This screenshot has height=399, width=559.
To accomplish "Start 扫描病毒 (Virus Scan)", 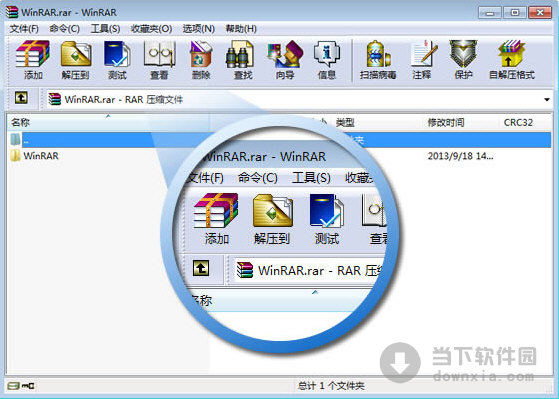I will [378, 60].
